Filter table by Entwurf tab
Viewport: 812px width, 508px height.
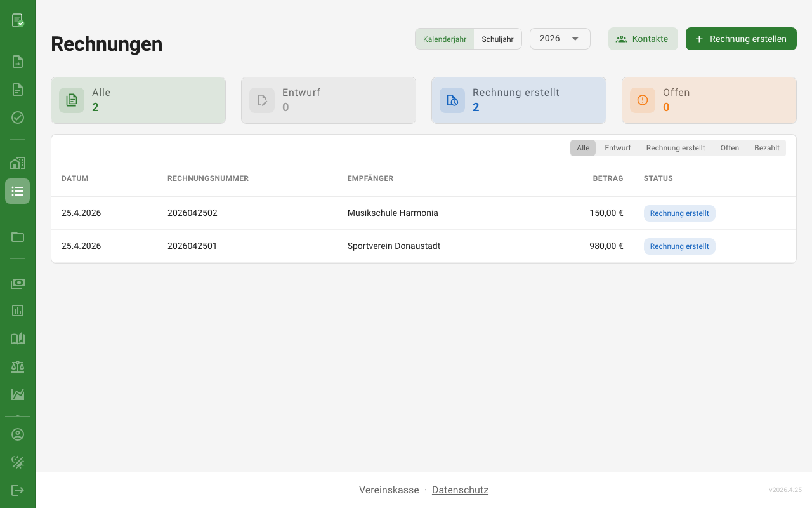[617, 148]
